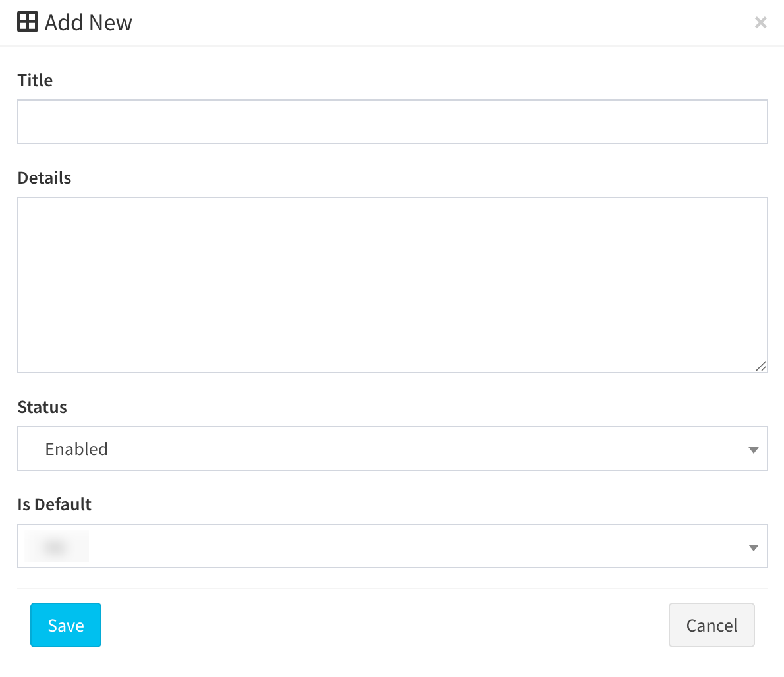Close the Add New dialog with X
Viewport: 784px width, 677px height.
tap(760, 23)
